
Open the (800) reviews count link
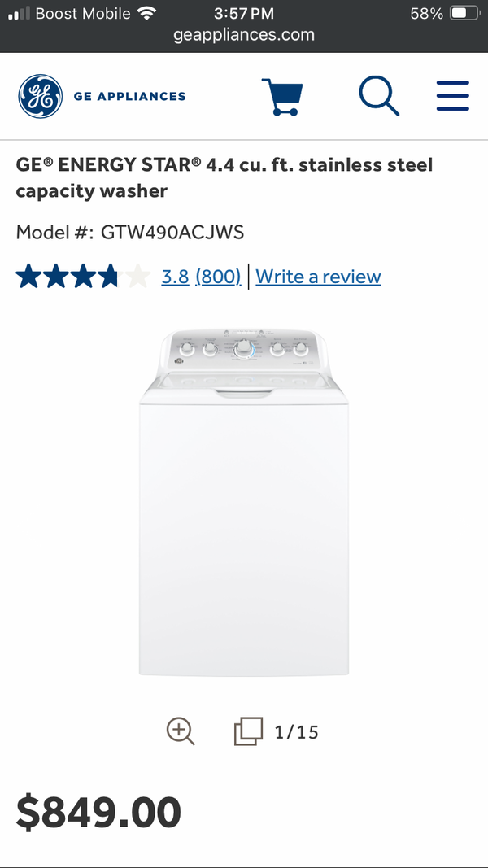[218, 276]
